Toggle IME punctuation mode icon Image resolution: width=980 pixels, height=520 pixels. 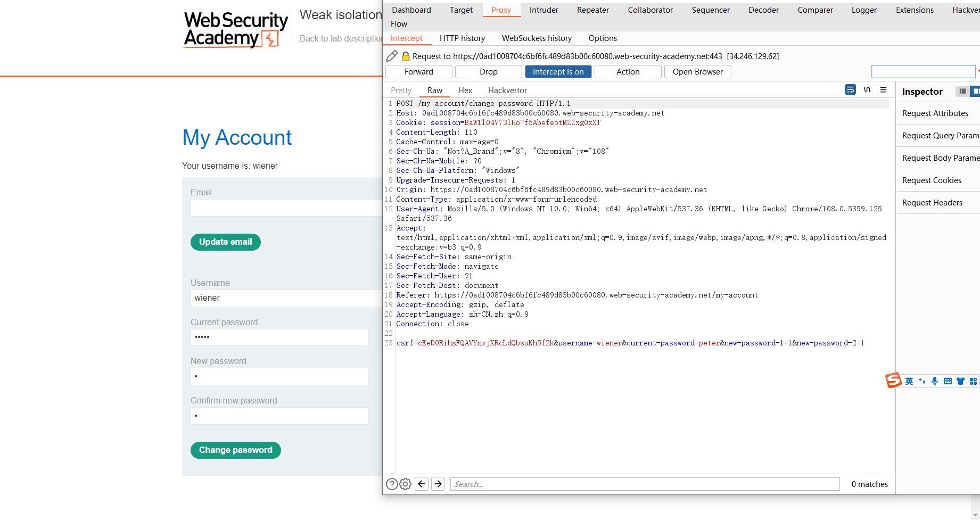click(922, 381)
